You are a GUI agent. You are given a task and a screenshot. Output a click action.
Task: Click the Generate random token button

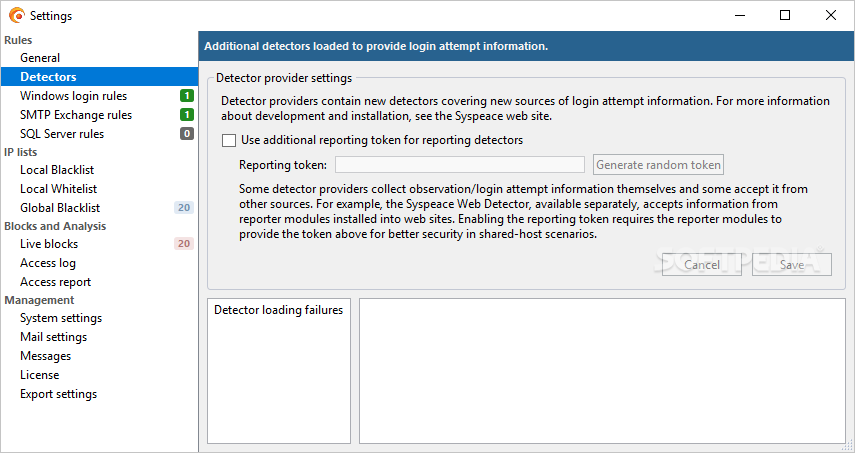[x=658, y=165]
